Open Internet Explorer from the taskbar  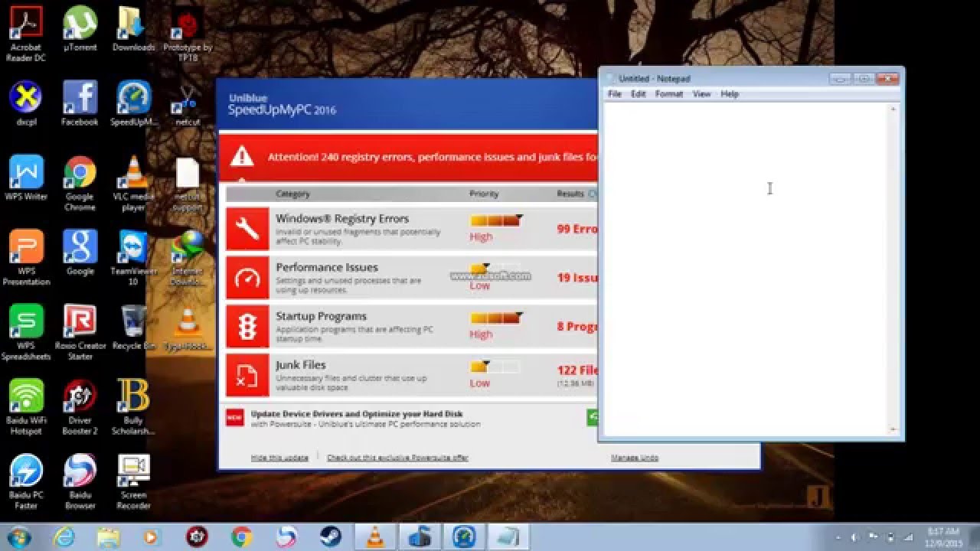click(64, 537)
